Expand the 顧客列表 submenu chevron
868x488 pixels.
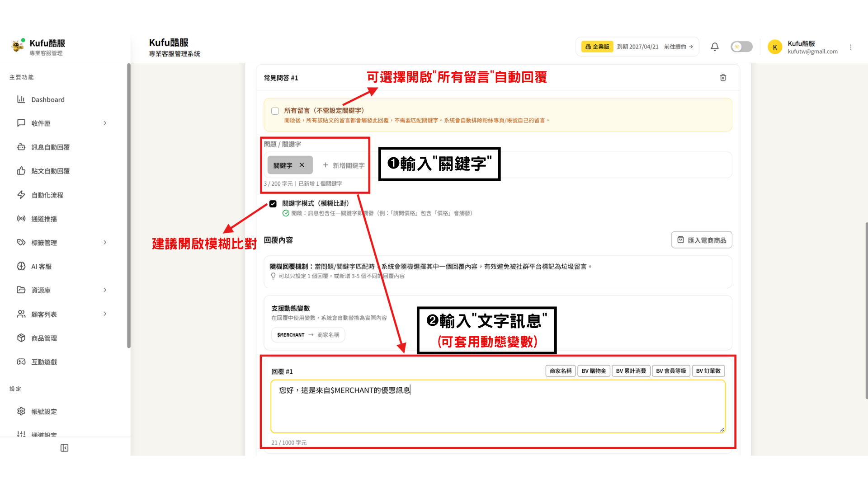105,314
